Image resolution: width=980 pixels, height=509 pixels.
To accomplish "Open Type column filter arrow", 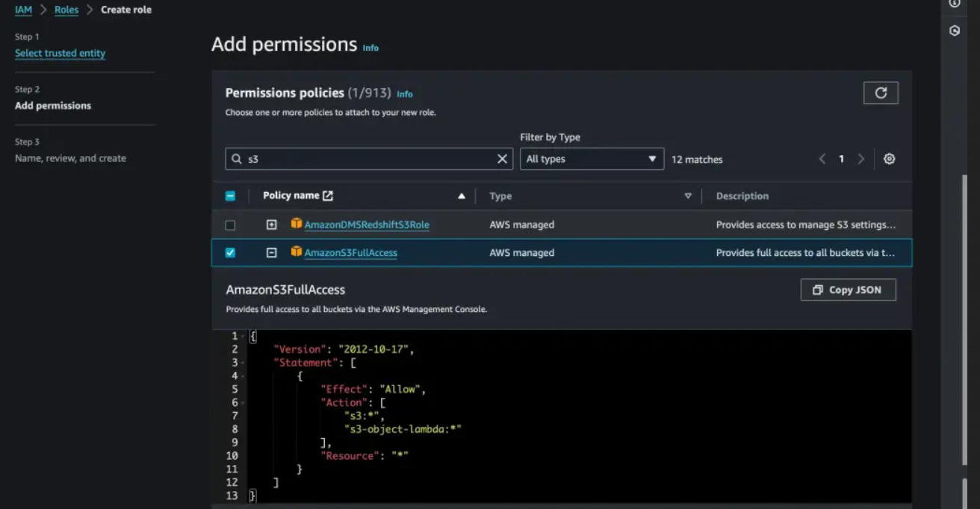I will [688, 196].
